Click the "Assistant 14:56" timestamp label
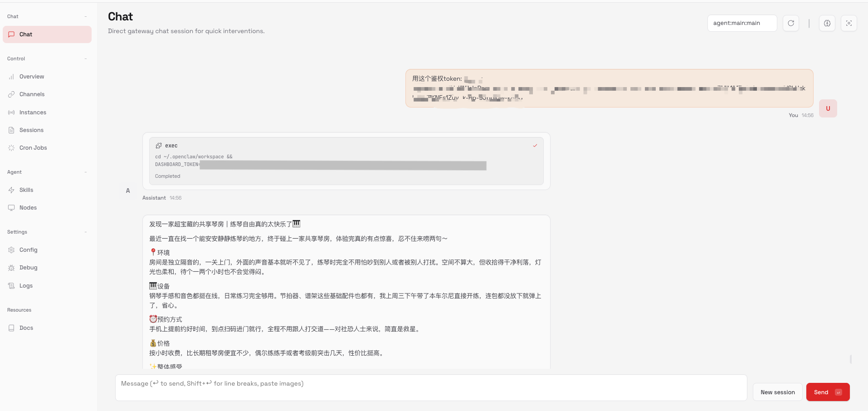 [162, 198]
